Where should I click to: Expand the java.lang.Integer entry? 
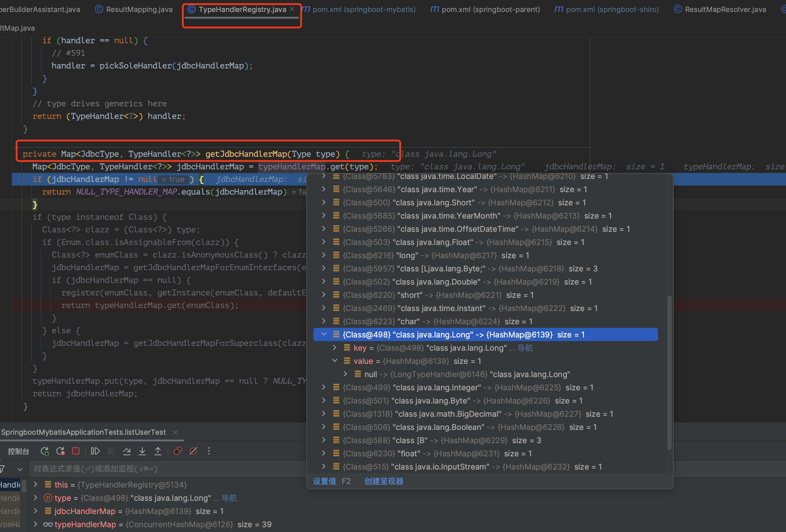(324, 387)
